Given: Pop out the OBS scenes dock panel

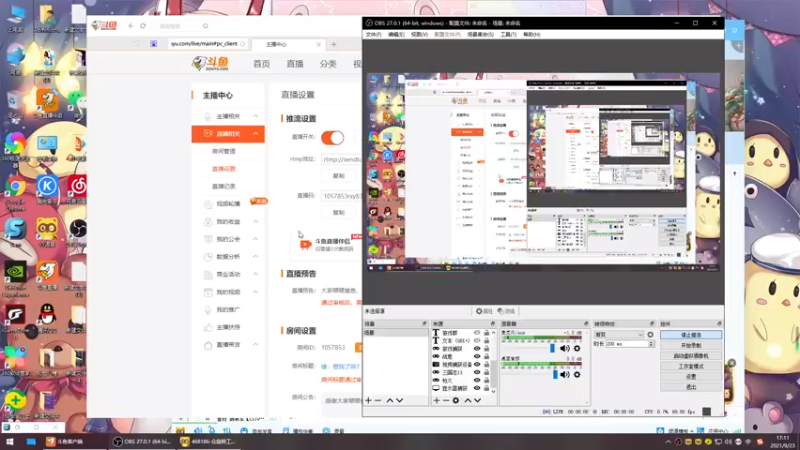Looking at the screenshot, I should coord(424,324).
